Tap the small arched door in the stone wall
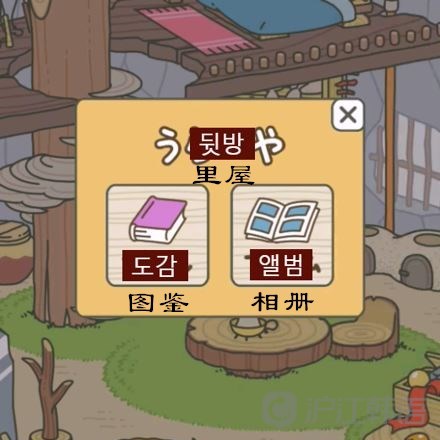Image resolution: width=440 pixels, height=440 pixels. pyautogui.click(x=418, y=272)
